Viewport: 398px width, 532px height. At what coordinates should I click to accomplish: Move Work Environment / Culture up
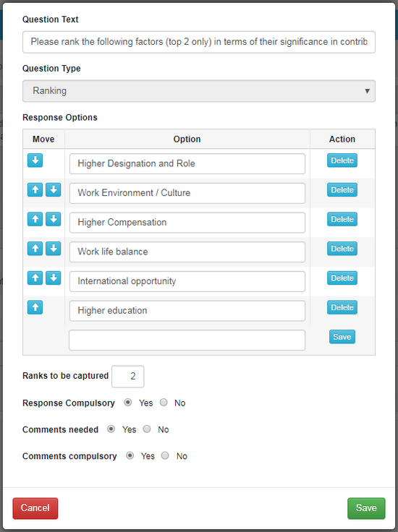coord(35,190)
